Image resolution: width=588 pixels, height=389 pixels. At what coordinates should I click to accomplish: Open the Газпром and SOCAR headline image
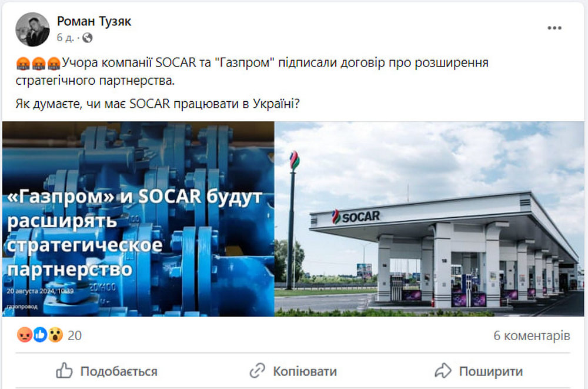tap(138, 219)
